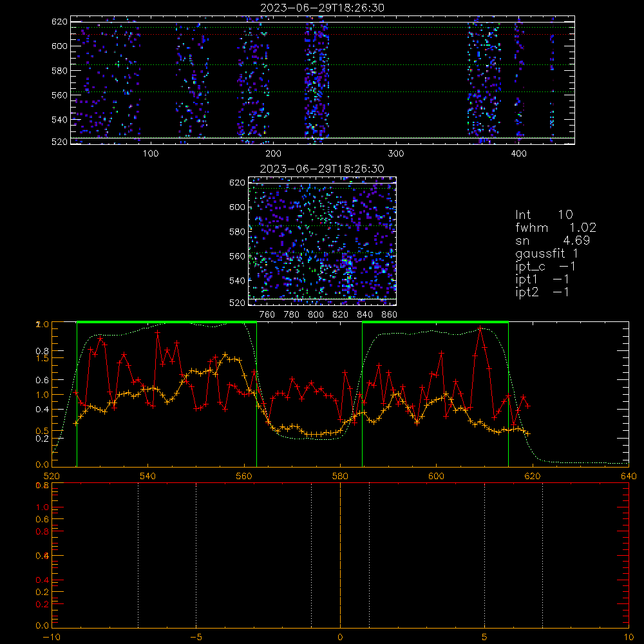Click x-axis label 0 on bottom plot
644x644 pixels.
coord(340,638)
